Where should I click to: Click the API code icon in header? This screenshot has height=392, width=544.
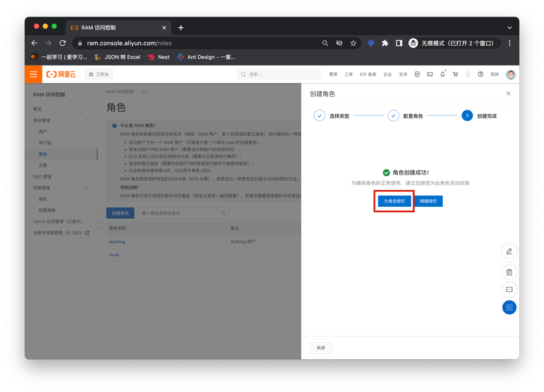[417, 74]
